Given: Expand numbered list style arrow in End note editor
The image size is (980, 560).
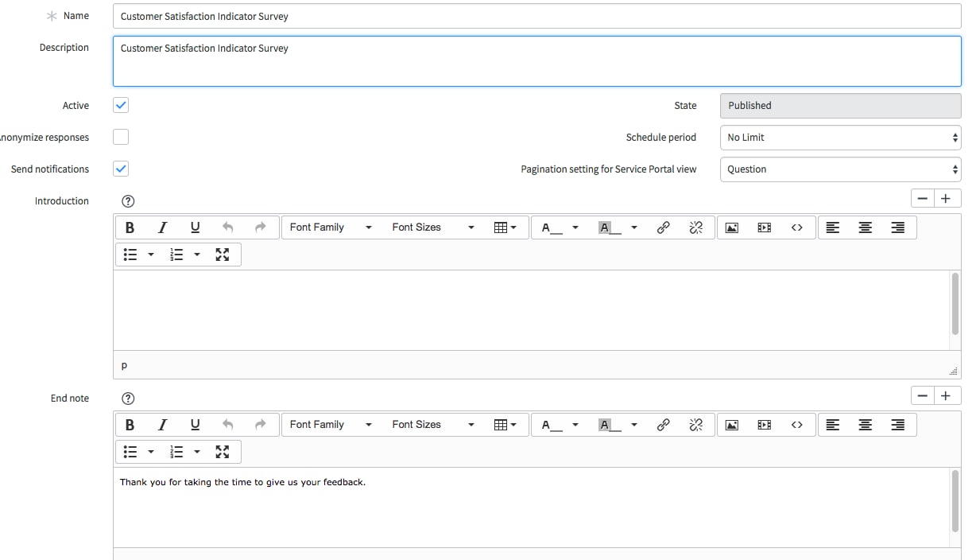Looking at the screenshot, I should pos(197,452).
